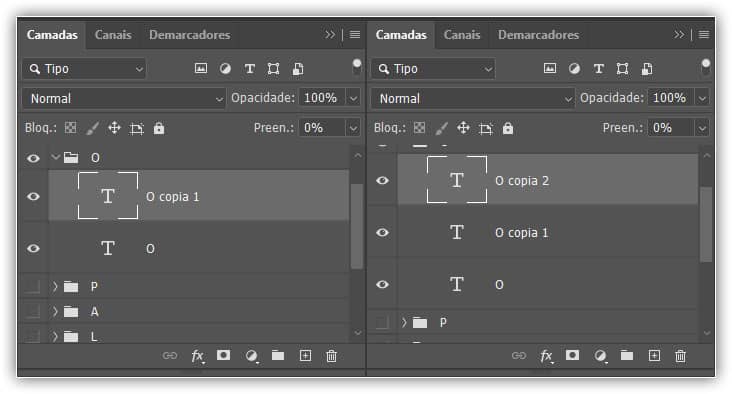This screenshot has width=732, height=394.
Task: Click the add layer mask icon in right panel
Action: tap(572, 356)
